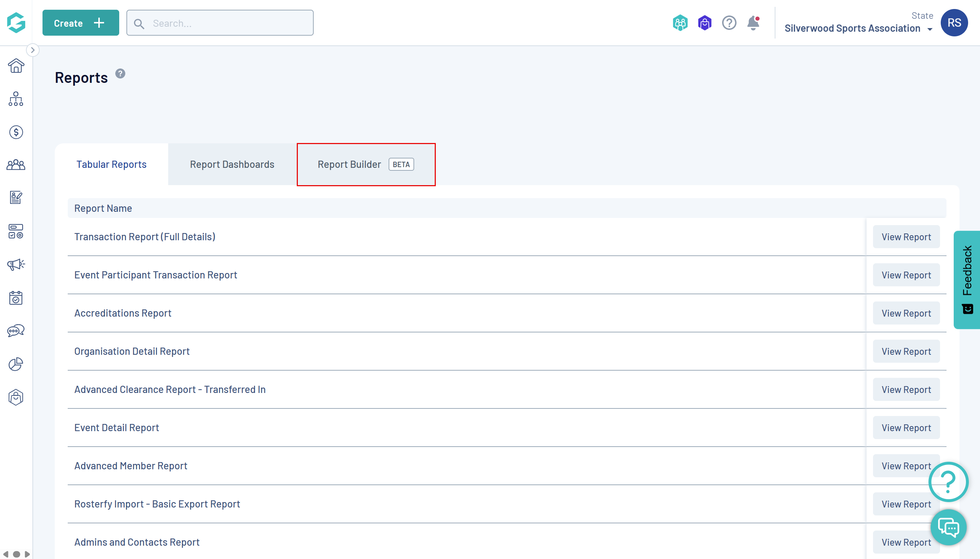View the Organisation Detail Report
Image resolution: width=980 pixels, height=559 pixels.
(906, 351)
